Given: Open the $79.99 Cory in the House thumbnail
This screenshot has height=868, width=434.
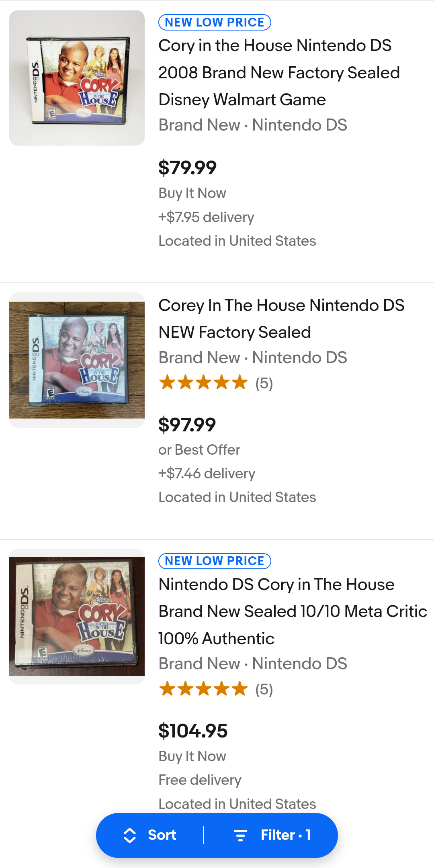Looking at the screenshot, I should (77, 78).
